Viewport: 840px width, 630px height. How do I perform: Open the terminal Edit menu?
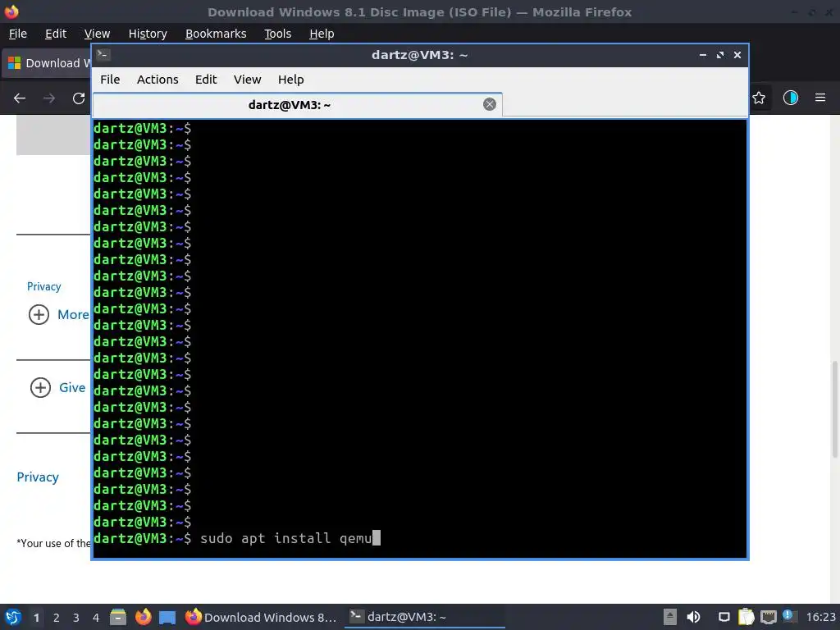click(206, 80)
